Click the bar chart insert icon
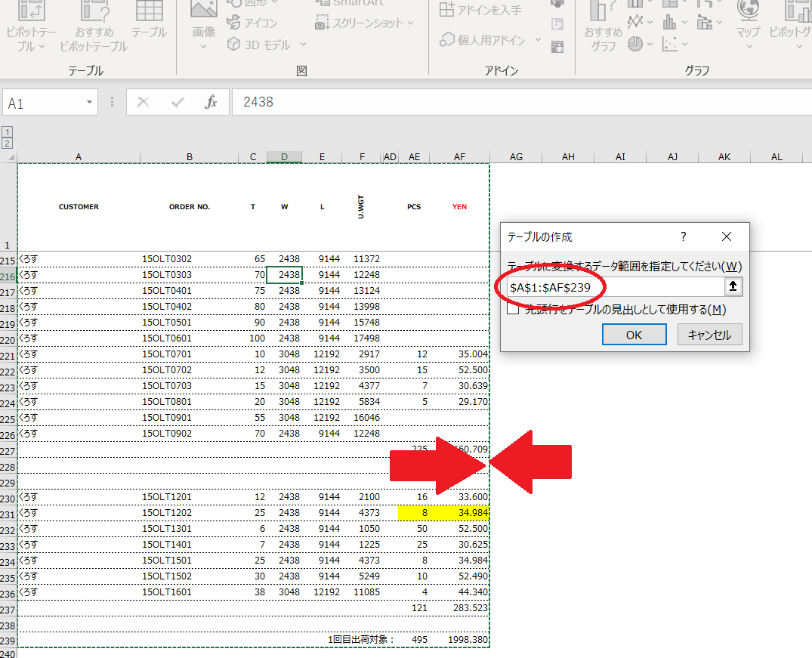Viewport: 812px width, 658px height. [669, 22]
